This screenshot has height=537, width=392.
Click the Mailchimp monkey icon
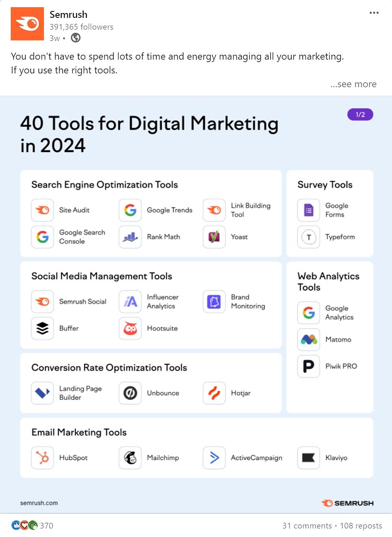tap(130, 458)
